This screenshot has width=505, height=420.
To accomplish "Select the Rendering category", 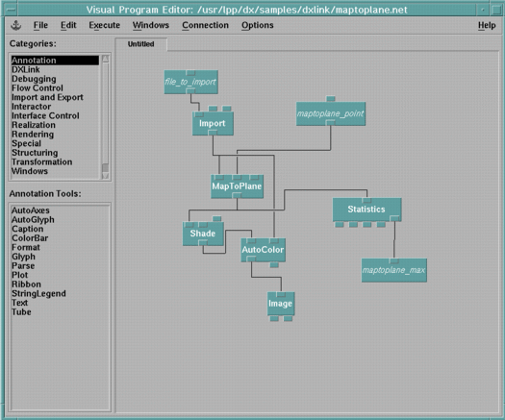I will (x=55, y=135).
